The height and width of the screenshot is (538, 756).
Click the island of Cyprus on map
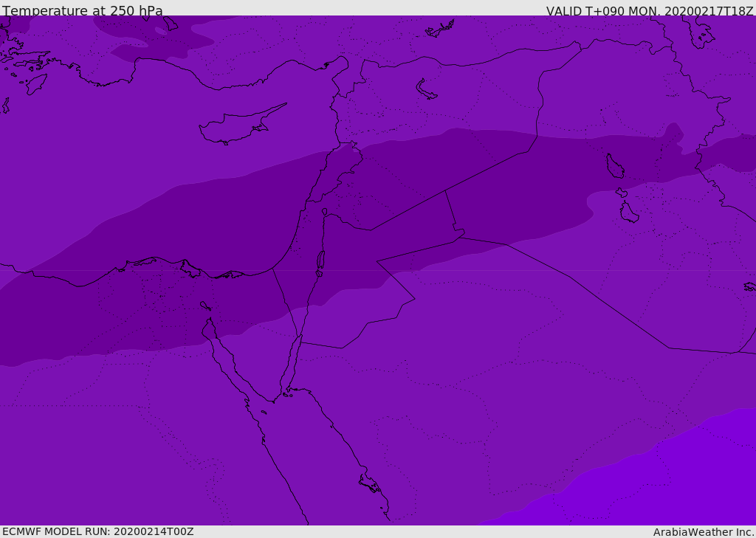(x=241, y=125)
